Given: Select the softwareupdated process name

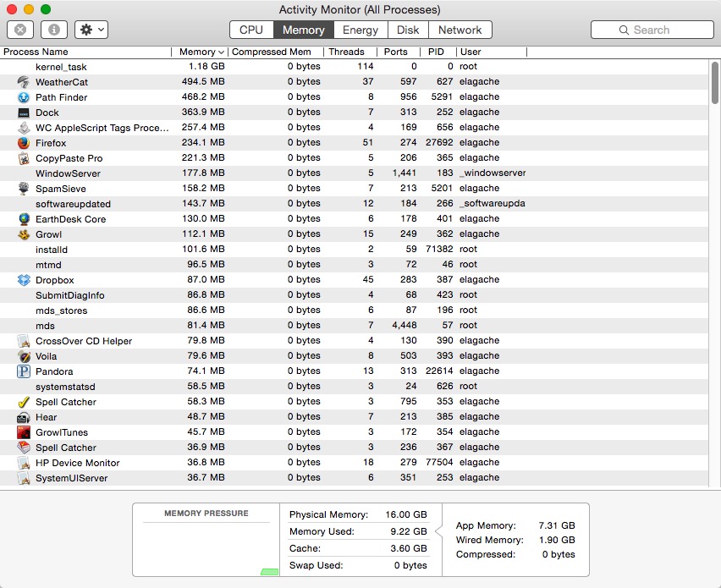Looking at the screenshot, I should (x=73, y=204).
